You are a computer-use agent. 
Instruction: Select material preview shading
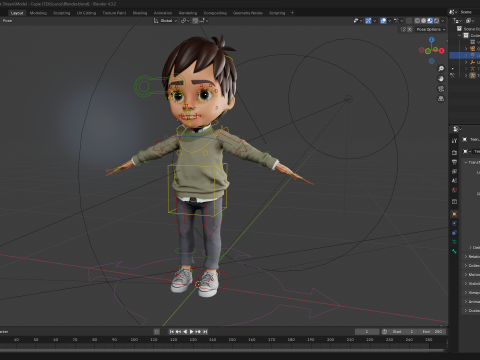[x=430, y=21]
